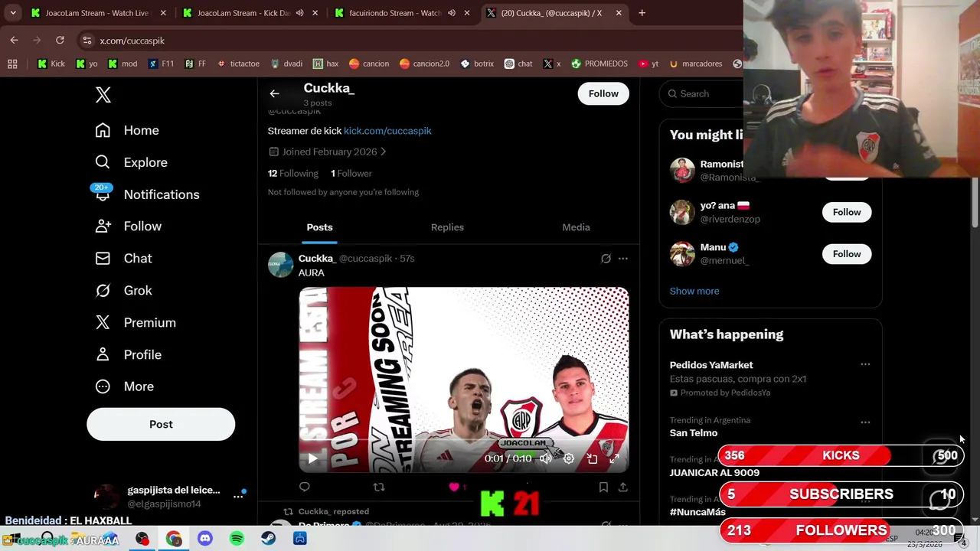Image resolution: width=980 pixels, height=551 pixels.
Task: Open the Explore magnifier icon
Action: click(103, 162)
